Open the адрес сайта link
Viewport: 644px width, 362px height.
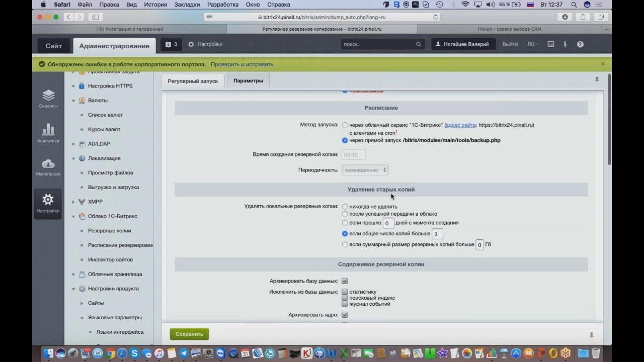click(460, 125)
